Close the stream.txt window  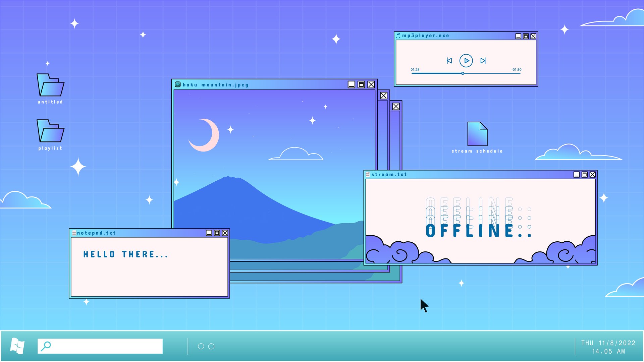pos(593,174)
